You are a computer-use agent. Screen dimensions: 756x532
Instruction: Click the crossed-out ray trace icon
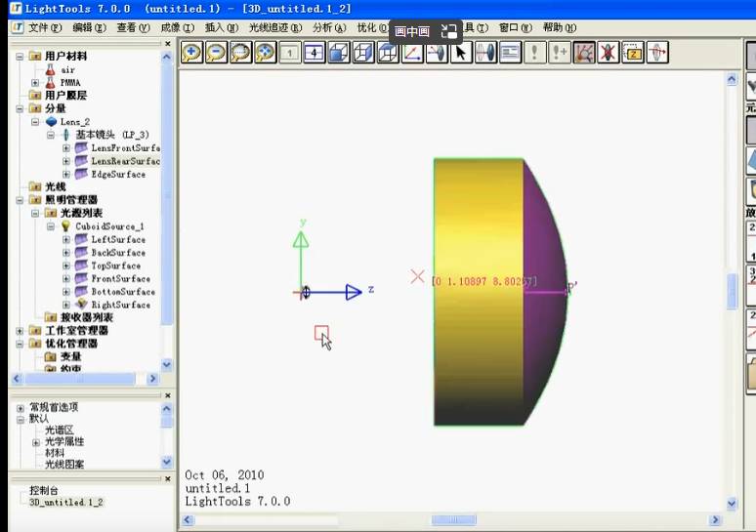608,53
